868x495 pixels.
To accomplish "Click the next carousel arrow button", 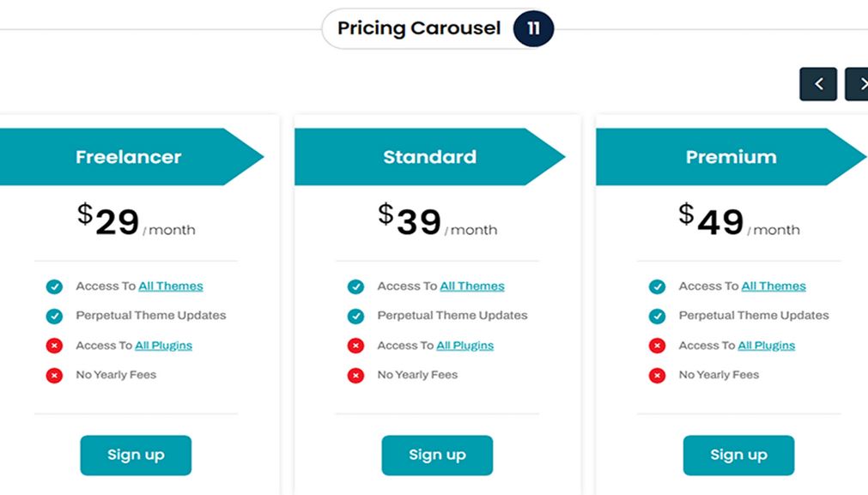I will coord(857,84).
